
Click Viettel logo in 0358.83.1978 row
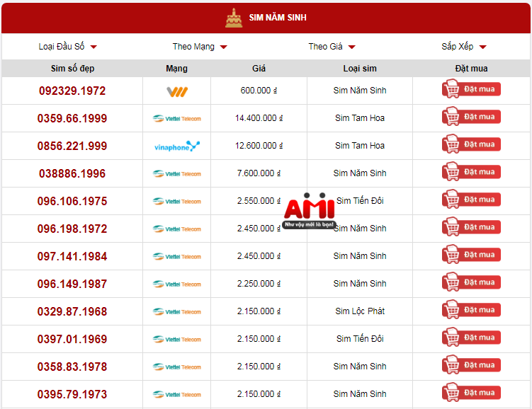tap(177, 367)
